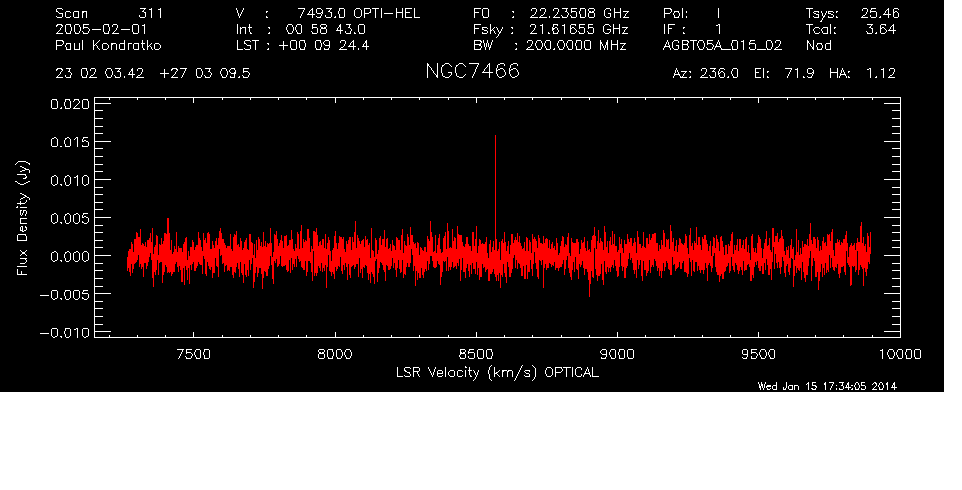The width and height of the screenshot is (962, 490).
Task: Click the NGC7466 source title
Action: click(472, 73)
